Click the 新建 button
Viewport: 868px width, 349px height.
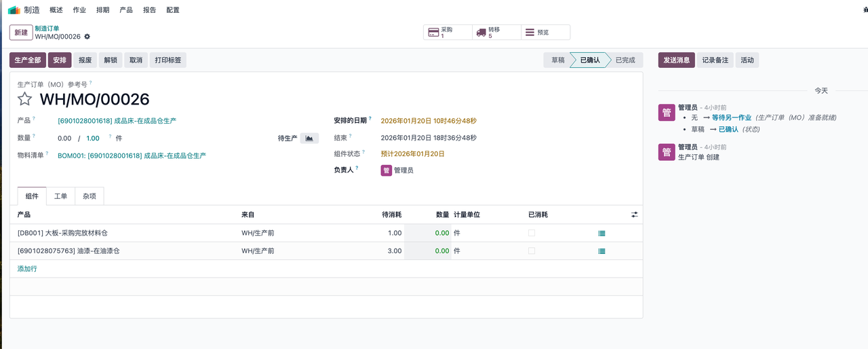point(21,33)
